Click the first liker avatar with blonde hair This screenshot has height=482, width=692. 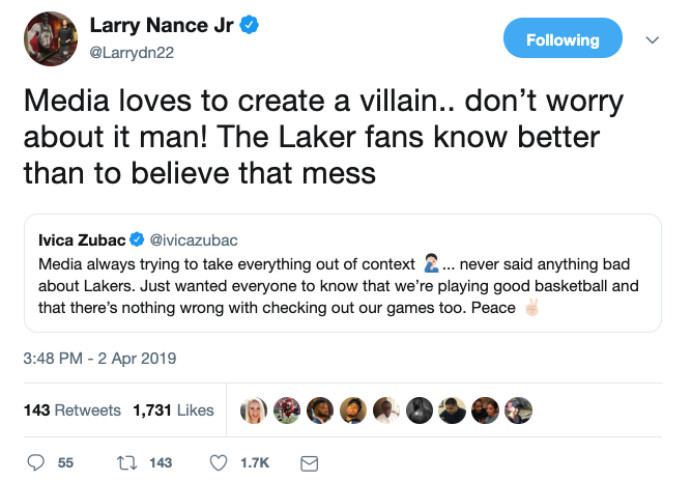pos(254,410)
